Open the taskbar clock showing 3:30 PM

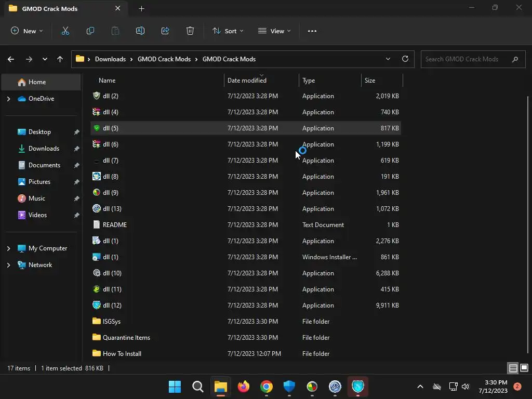[493, 387]
